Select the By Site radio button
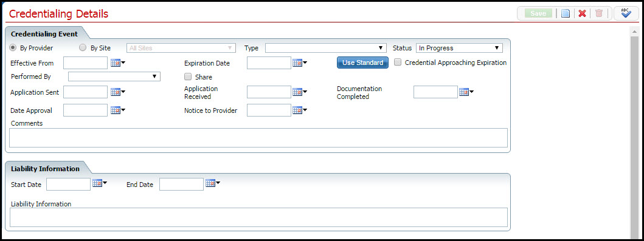The height and width of the screenshot is (241, 644). coord(83,47)
